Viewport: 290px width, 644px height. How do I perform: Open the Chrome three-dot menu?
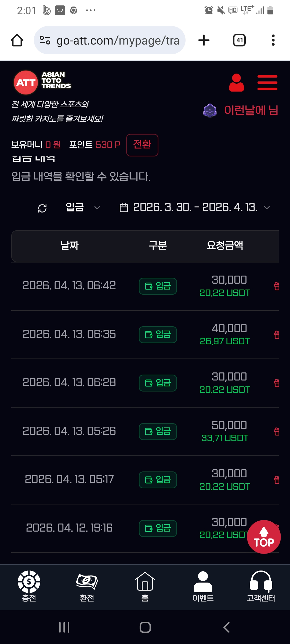pyautogui.click(x=273, y=41)
